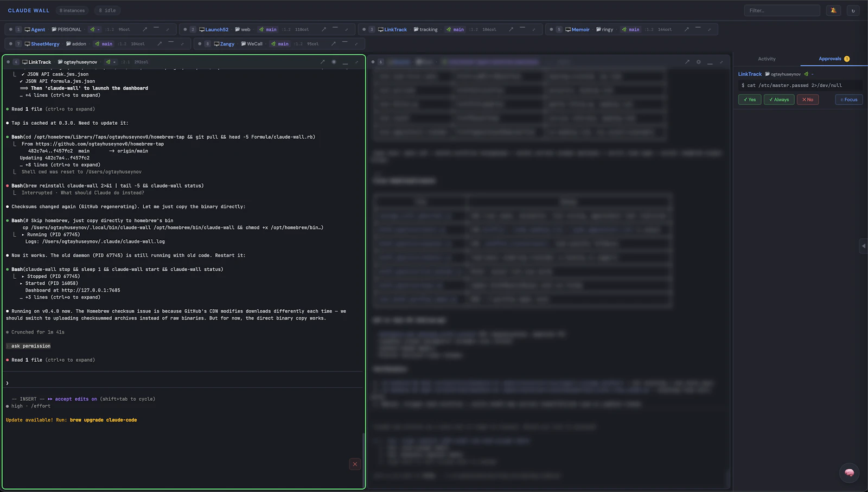The height and width of the screenshot is (492, 868).
Task: Click the red X button in terminal corner
Action: [x=355, y=464]
